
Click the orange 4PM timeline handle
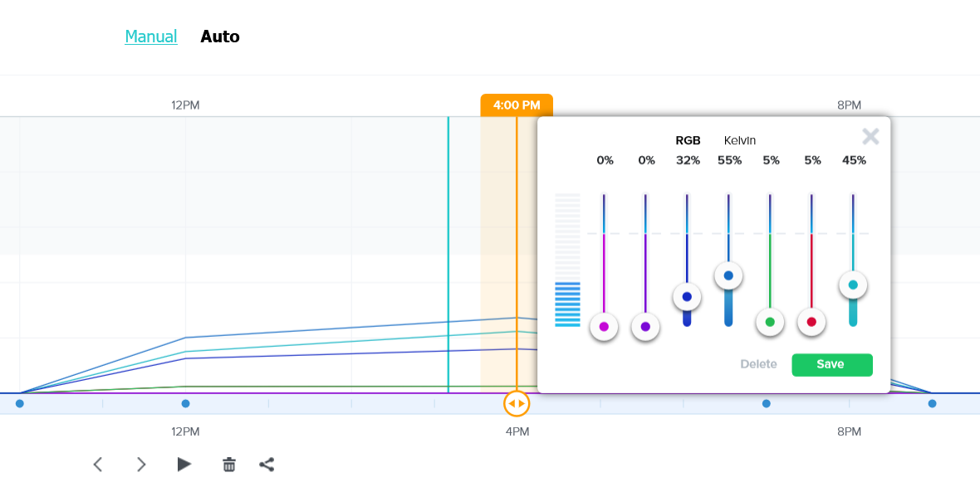coord(517,403)
